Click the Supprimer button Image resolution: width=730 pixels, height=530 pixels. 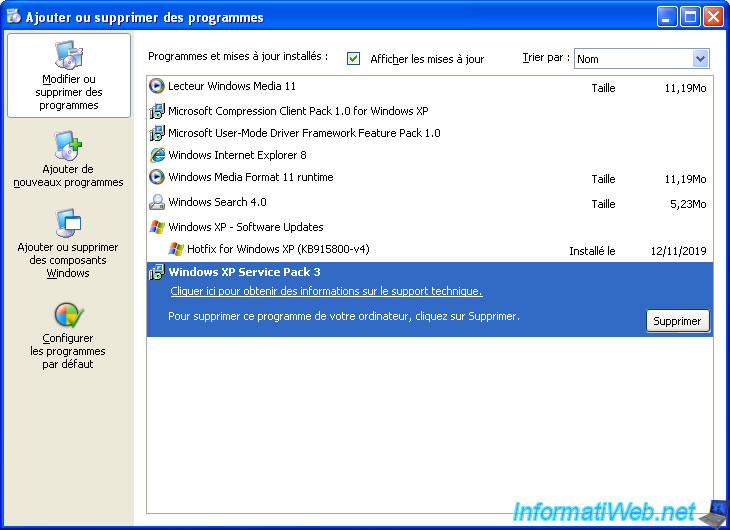click(x=677, y=321)
